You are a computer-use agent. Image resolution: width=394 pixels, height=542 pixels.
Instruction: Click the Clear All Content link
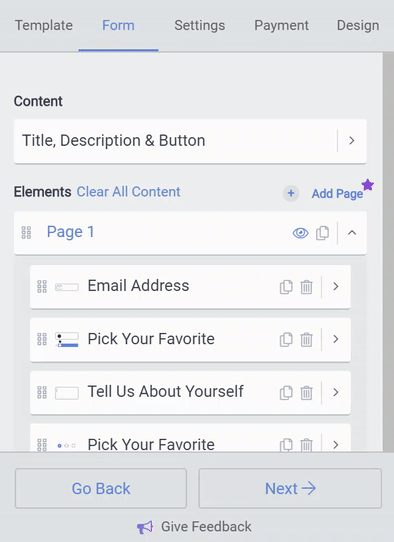[x=128, y=192]
